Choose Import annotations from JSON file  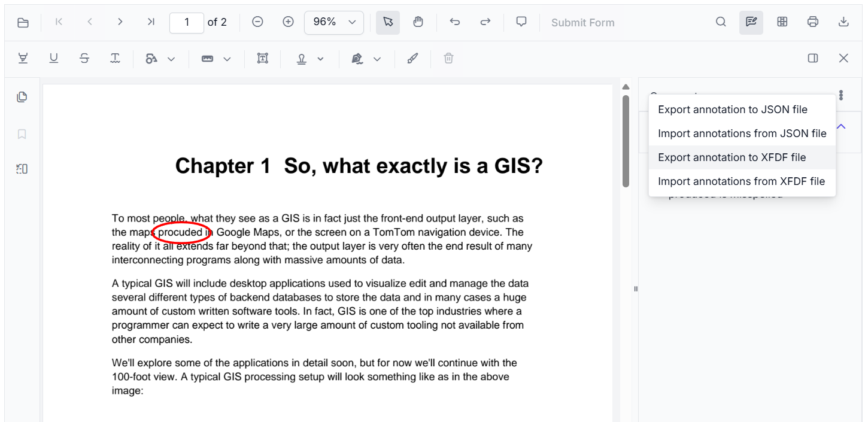pos(742,133)
